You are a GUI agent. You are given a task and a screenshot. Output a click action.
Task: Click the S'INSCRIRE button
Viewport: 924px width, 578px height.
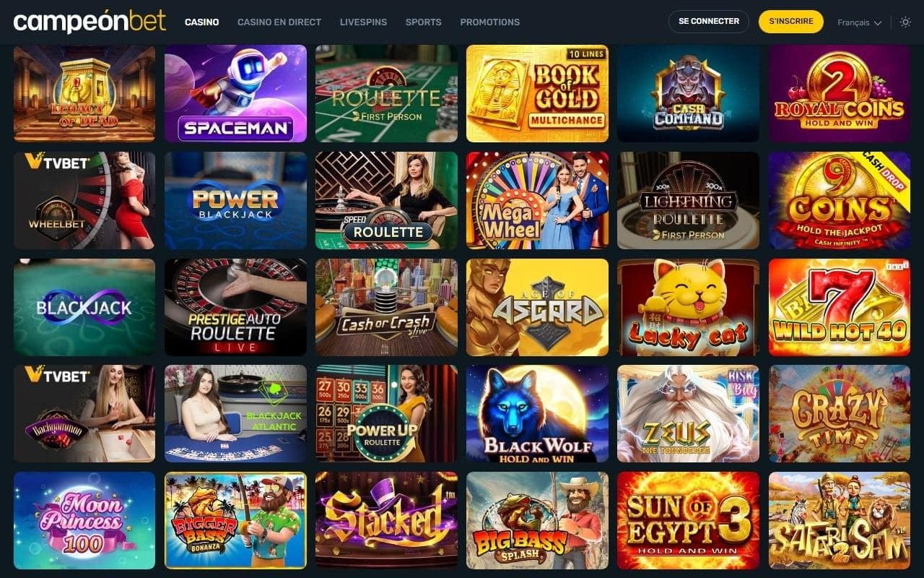tap(791, 22)
